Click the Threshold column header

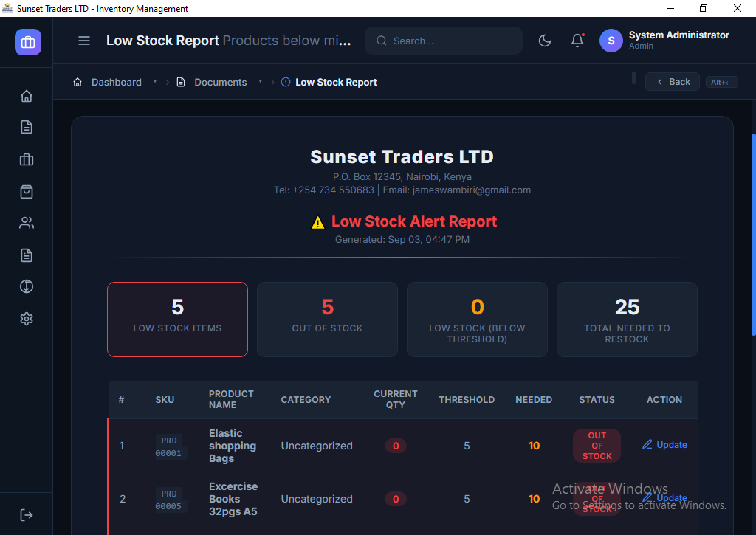467,399
